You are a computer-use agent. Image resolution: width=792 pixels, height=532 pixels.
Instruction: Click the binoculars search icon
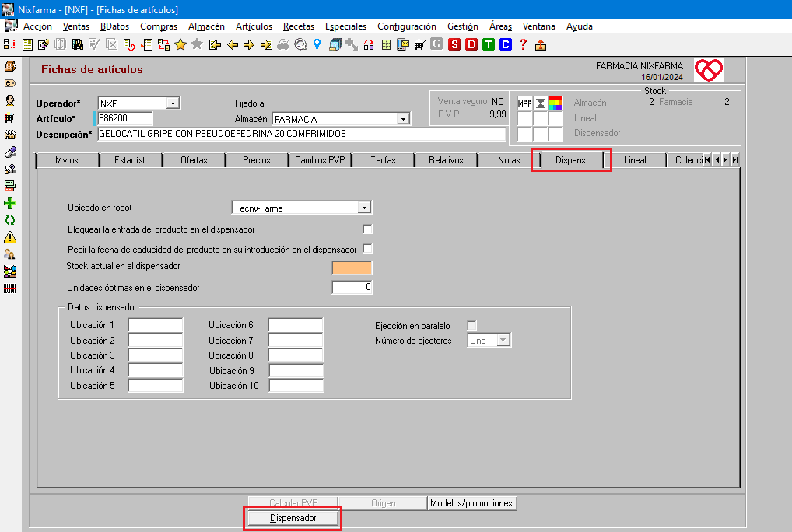coord(77,45)
